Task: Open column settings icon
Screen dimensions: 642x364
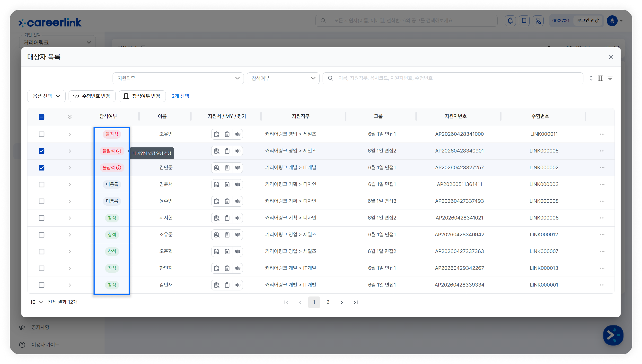Action: click(600, 78)
